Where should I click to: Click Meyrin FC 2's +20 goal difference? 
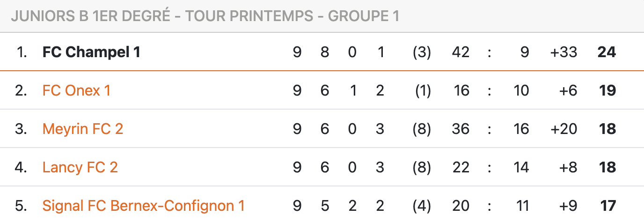[x=563, y=129]
